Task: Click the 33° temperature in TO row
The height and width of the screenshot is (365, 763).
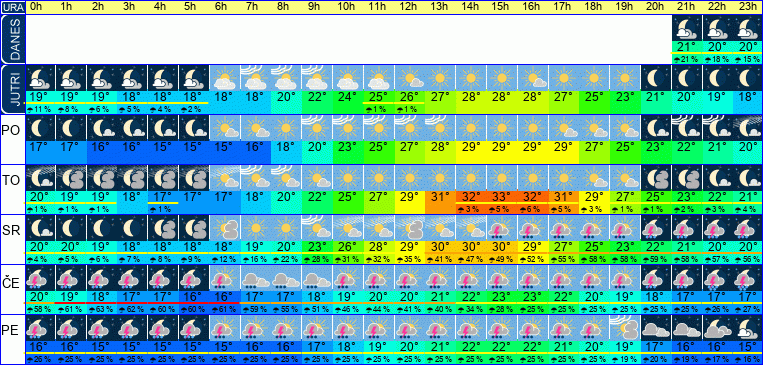Action: click(502, 197)
